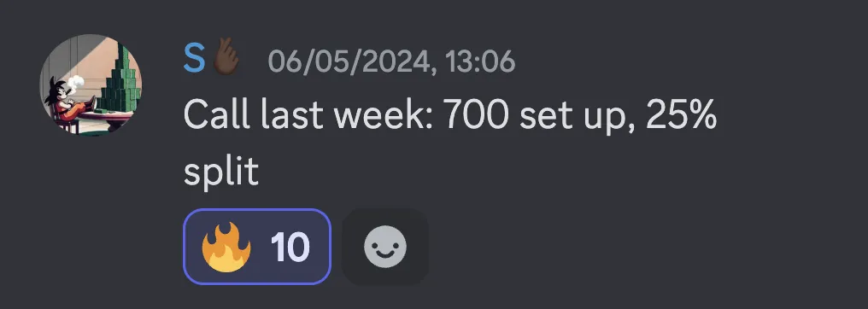
Task: Click the smoke puff in avatar image
Action: (x=76, y=82)
